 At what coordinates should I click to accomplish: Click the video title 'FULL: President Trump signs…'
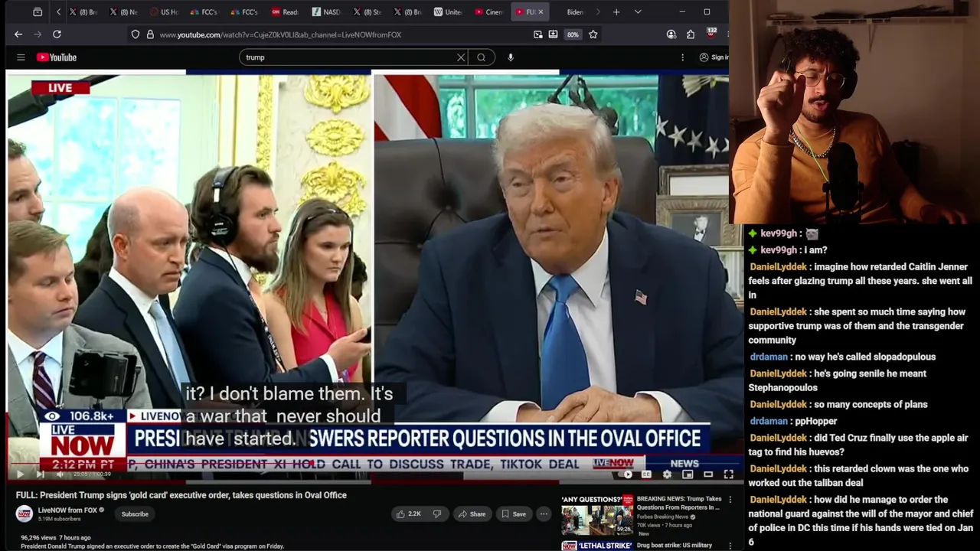181,495
